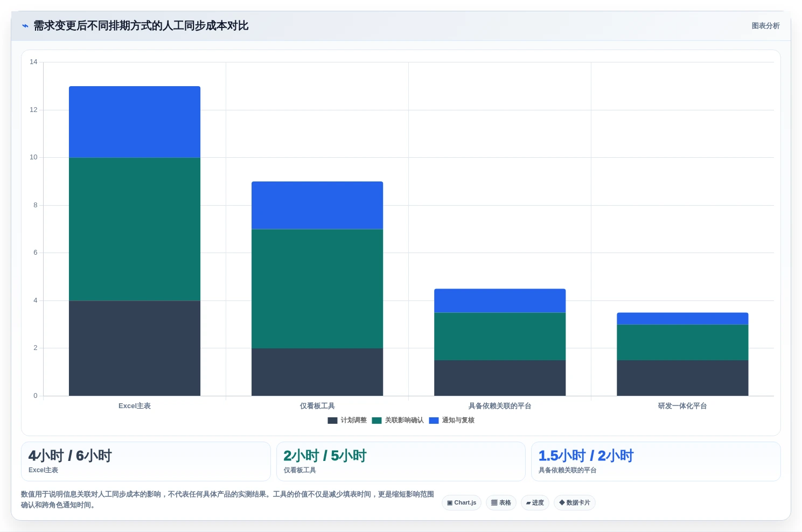The width and height of the screenshot is (802, 532).
Task: Select the dark bottom segment of the 仅看板工具 bar
Action: click(x=317, y=372)
